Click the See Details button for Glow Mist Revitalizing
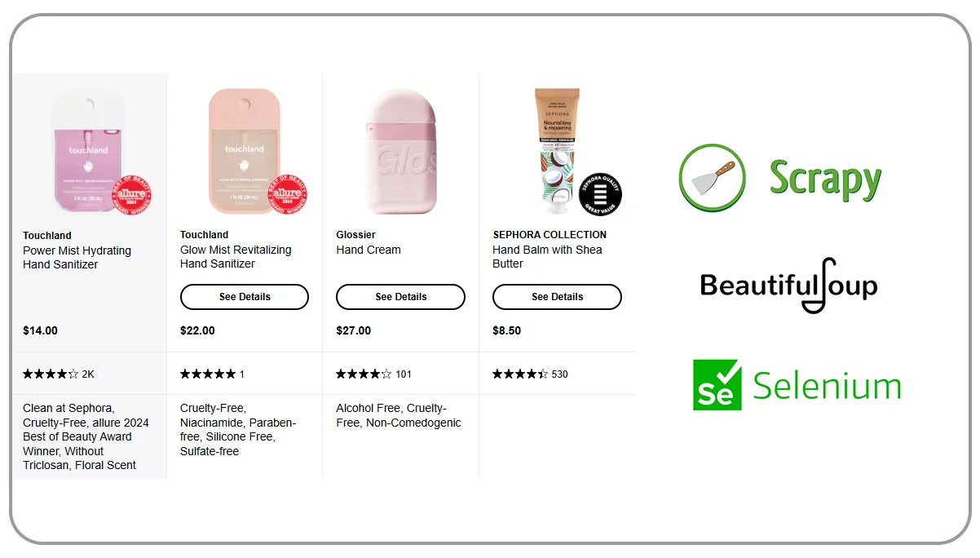The width and height of the screenshot is (980, 558). pos(244,296)
